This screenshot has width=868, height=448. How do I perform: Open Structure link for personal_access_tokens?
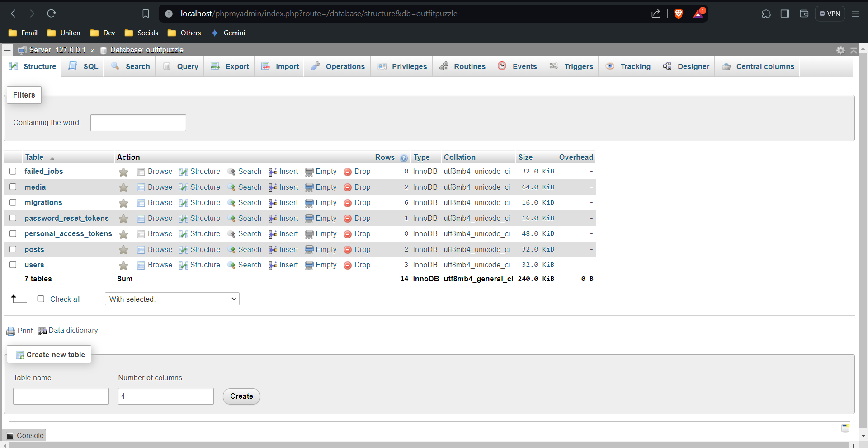tap(200, 234)
